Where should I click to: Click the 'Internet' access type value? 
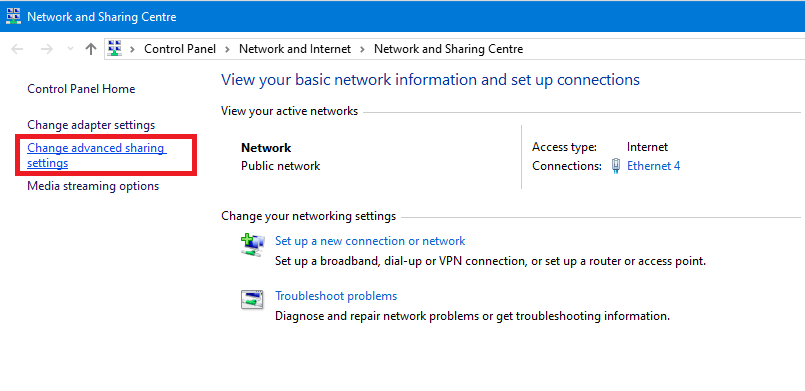[647, 147]
